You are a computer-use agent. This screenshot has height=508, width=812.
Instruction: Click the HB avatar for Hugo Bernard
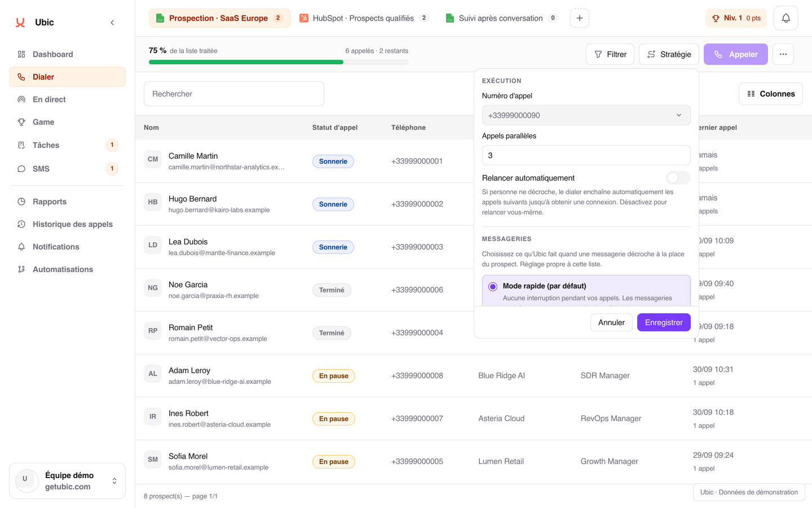[153, 202]
